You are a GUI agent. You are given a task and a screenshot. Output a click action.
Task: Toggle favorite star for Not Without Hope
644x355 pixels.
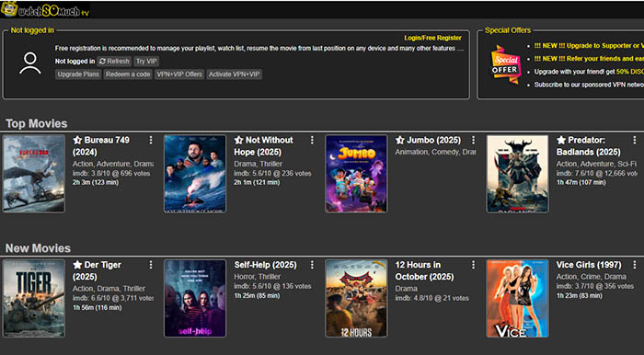click(238, 141)
